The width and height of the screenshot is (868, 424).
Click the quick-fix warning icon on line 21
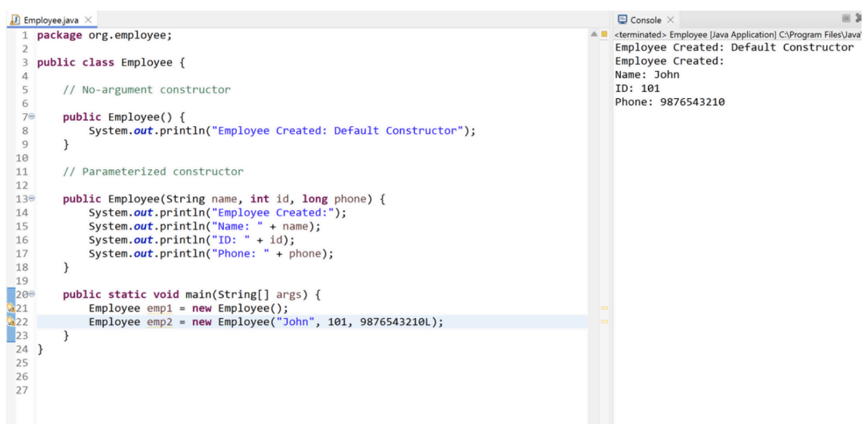coord(10,308)
